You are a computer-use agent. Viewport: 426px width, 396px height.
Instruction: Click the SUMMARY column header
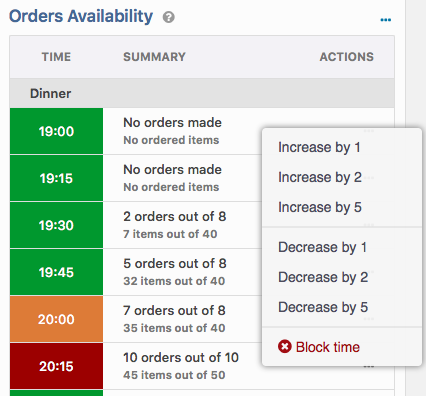154,57
